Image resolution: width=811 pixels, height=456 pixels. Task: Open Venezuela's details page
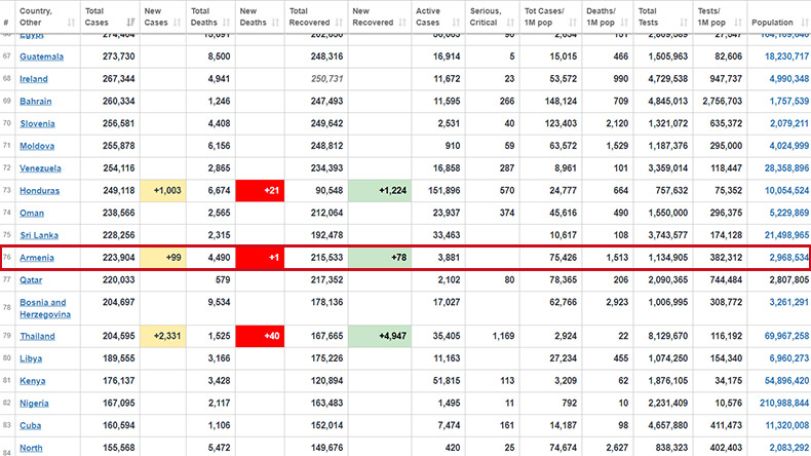[40, 168]
